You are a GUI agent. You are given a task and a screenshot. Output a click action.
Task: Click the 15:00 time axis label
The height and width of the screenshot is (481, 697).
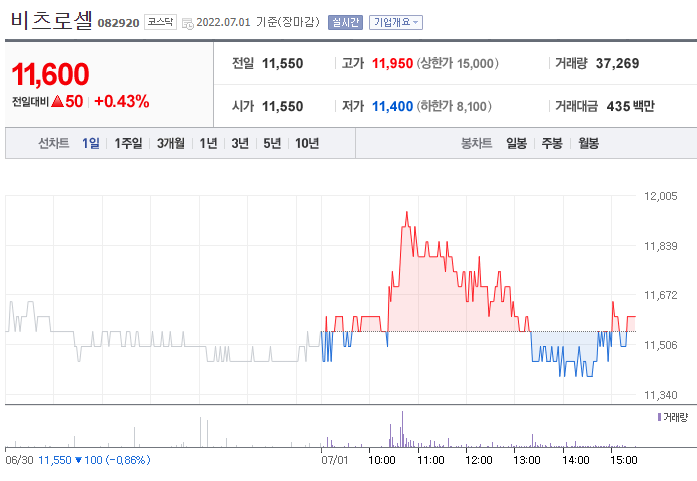coord(624,460)
